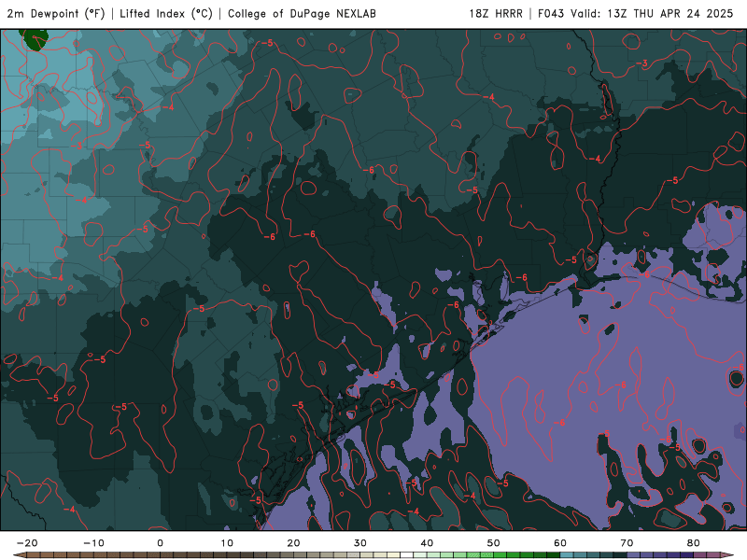Click the right arrow end of color bar
The width and height of the screenshot is (747, 560).
pos(727,555)
